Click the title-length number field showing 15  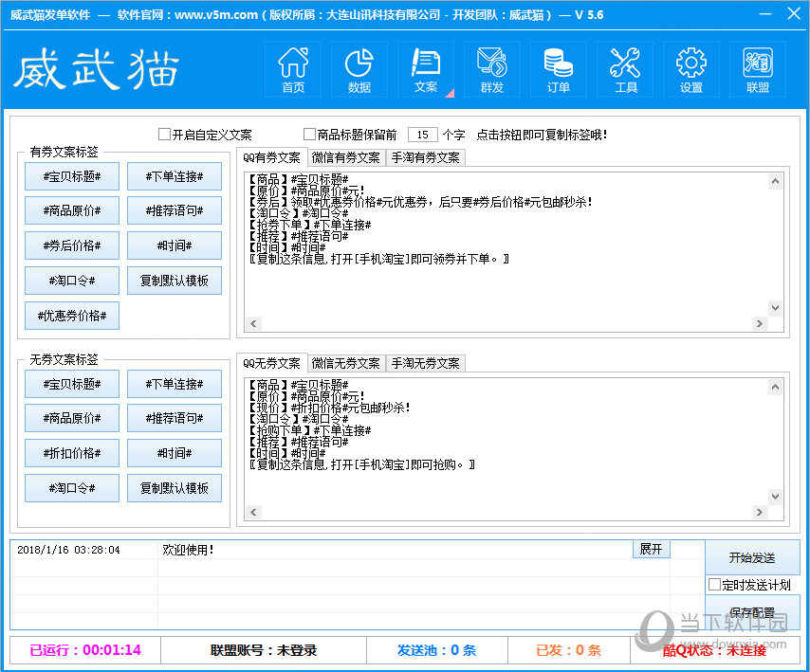[423, 135]
